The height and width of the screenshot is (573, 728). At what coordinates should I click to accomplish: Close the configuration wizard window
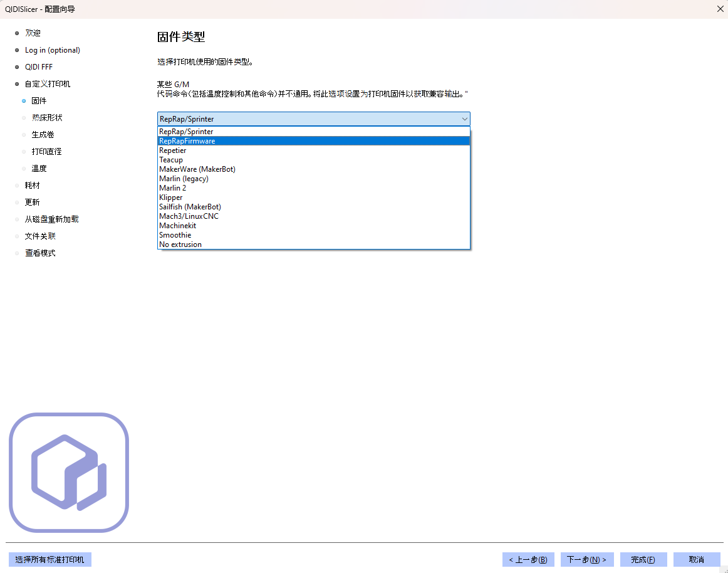click(x=720, y=9)
